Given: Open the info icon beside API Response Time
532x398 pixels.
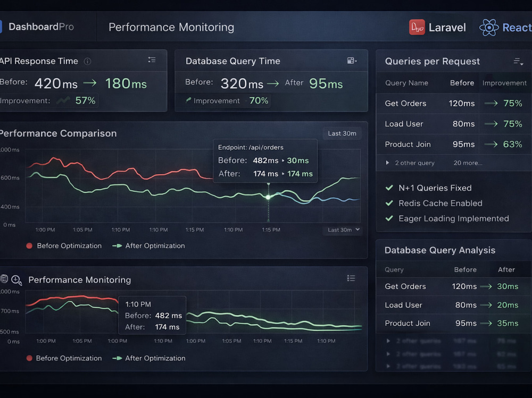Looking at the screenshot, I should 88,61.
